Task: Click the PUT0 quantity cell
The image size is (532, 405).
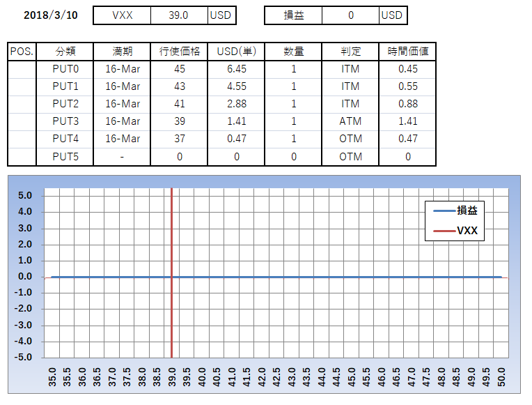Action: 293,69
